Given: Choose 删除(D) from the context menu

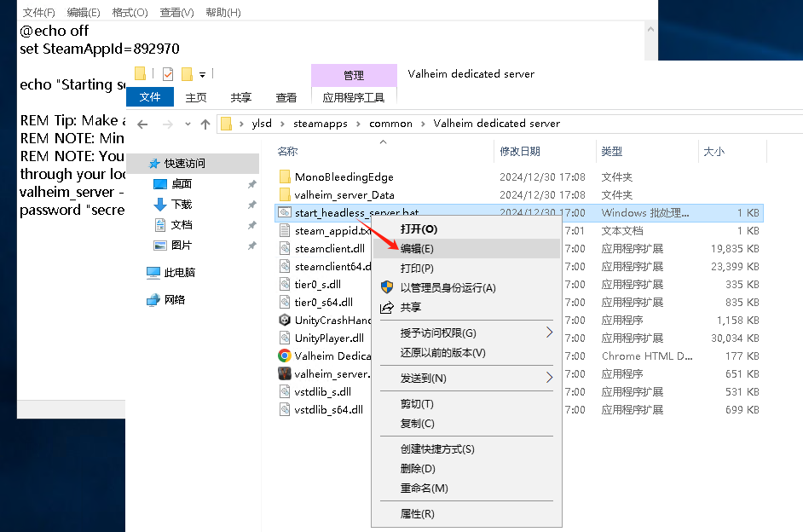Looking at the screenshot, I should [x=466, y=468].
